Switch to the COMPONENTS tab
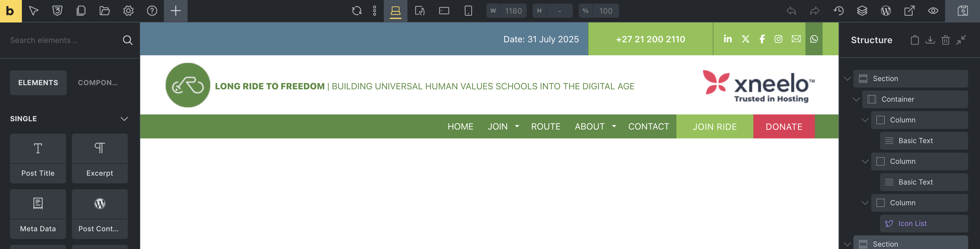This screenshot has height=249, width=980. 98,83
